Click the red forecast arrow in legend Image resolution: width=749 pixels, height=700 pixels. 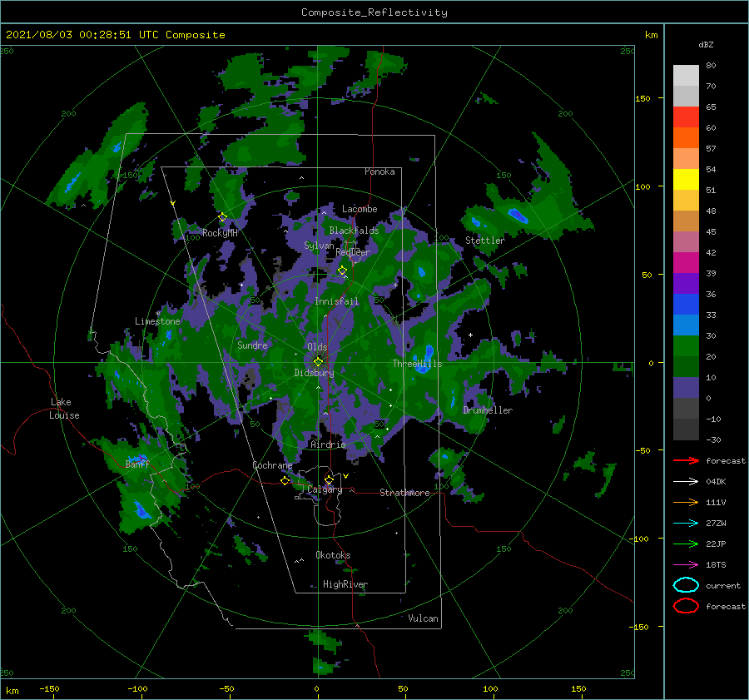point(686,460)
